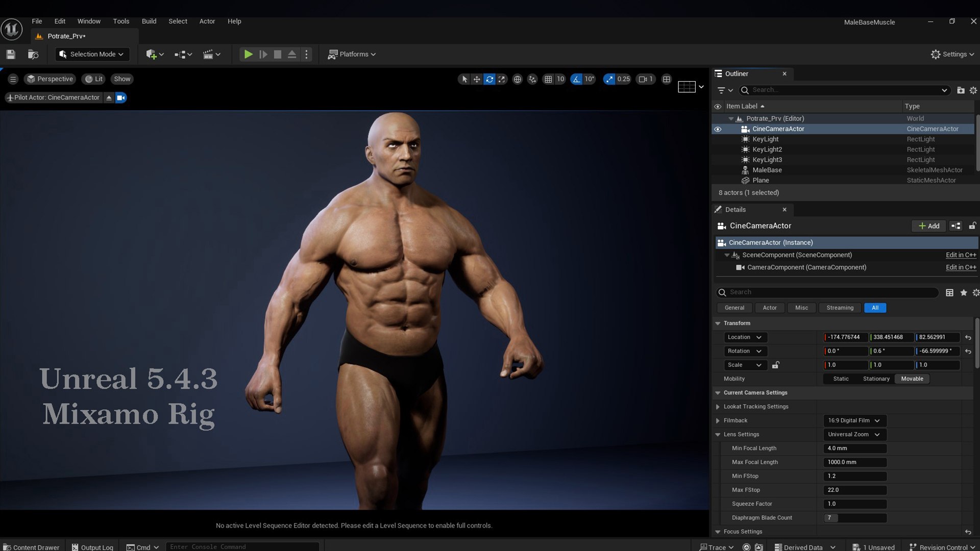This screenshot has width=980, height=551.
Task: Toggle scale lock icon
Action: click(775, 365)
